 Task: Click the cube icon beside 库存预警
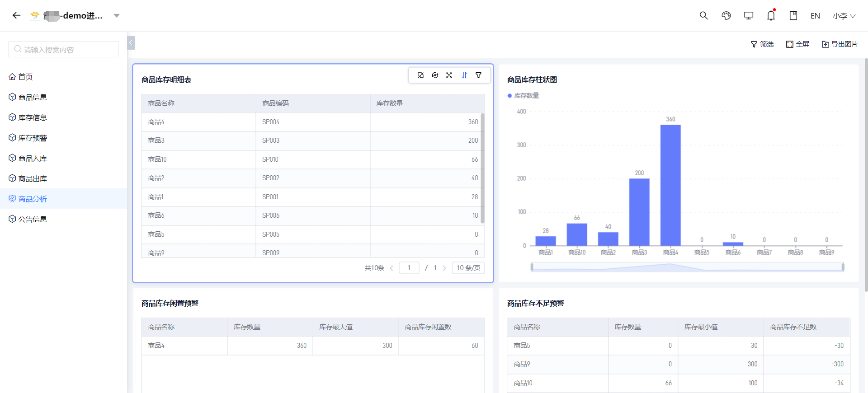pyautogui.click(x=12, y=137)
